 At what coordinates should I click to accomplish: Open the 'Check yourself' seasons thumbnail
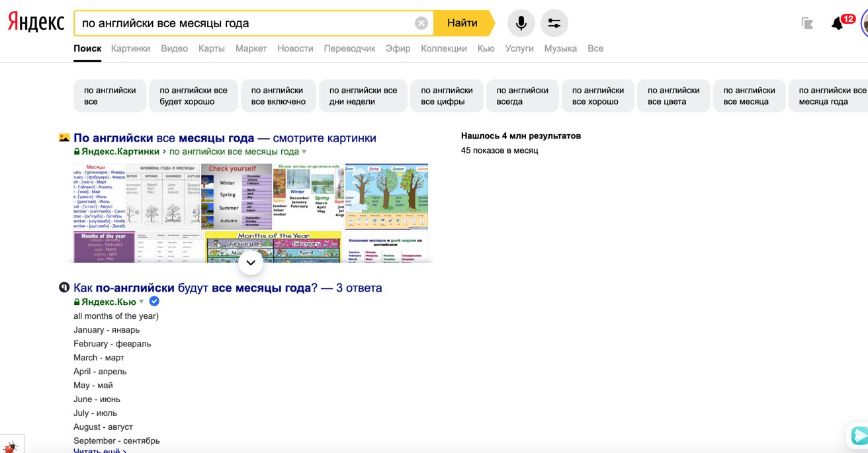(x=237, y=196)
